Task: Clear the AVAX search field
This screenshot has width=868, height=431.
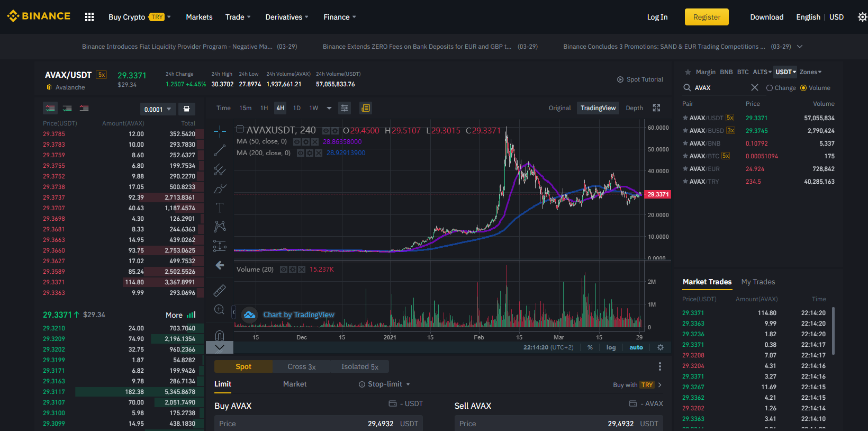Action: [755, 87]
